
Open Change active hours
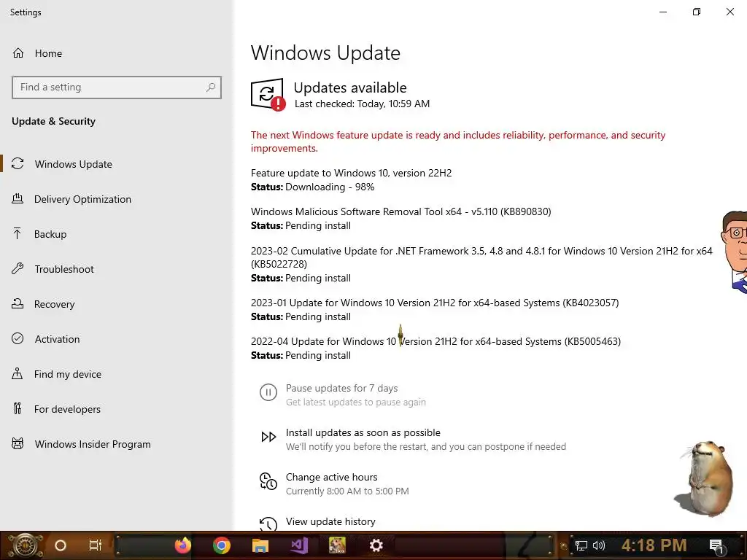tap(332, 477)
